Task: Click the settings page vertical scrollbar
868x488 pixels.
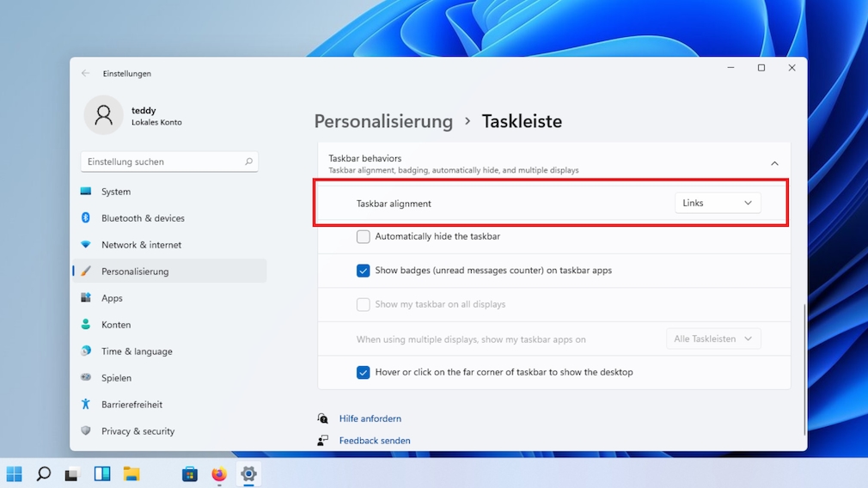Action: (x=804, y=369)
